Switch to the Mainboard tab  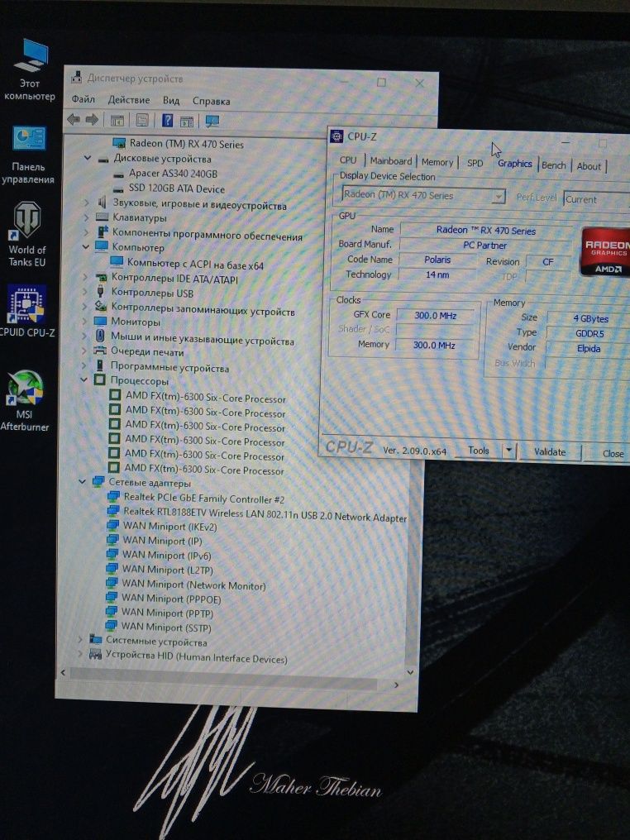pos(391,160)
